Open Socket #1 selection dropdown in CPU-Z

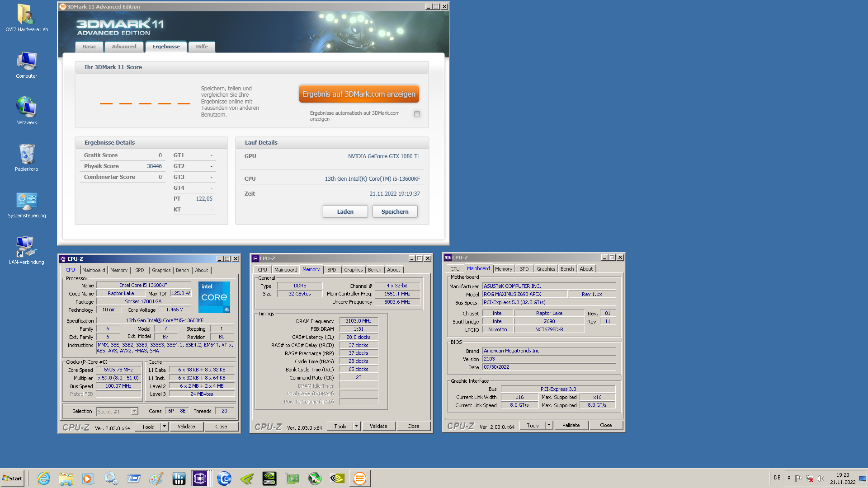134,412
